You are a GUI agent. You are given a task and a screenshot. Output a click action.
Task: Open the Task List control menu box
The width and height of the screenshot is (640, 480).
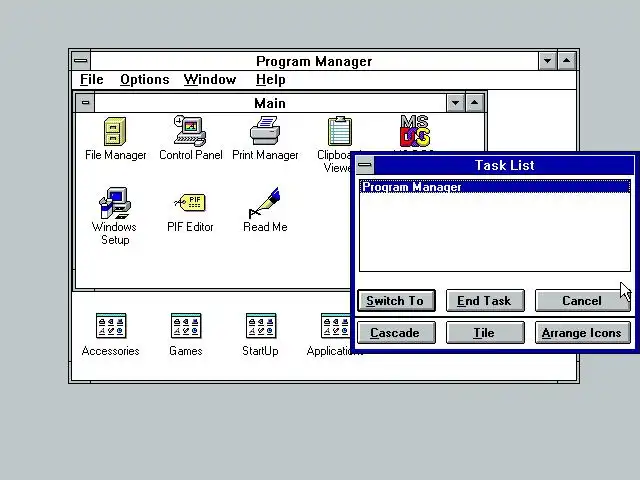click(x=364, y=165)
